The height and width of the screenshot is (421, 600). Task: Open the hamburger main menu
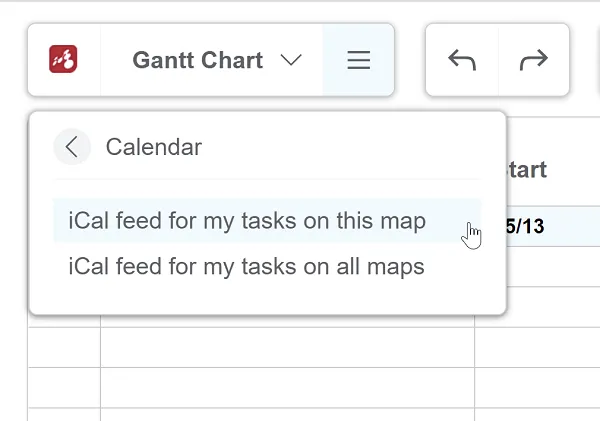point(358,60)
